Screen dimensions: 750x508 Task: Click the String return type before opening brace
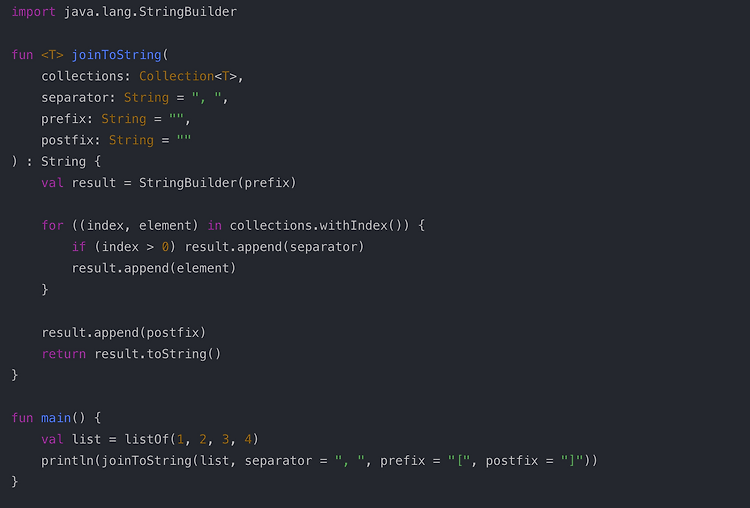click(x=63, y=162)
